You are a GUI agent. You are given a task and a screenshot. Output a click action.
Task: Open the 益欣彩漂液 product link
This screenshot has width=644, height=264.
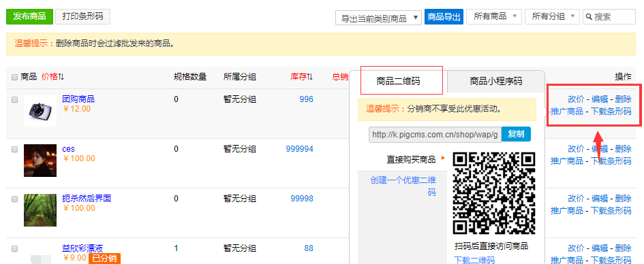point(82,248)
